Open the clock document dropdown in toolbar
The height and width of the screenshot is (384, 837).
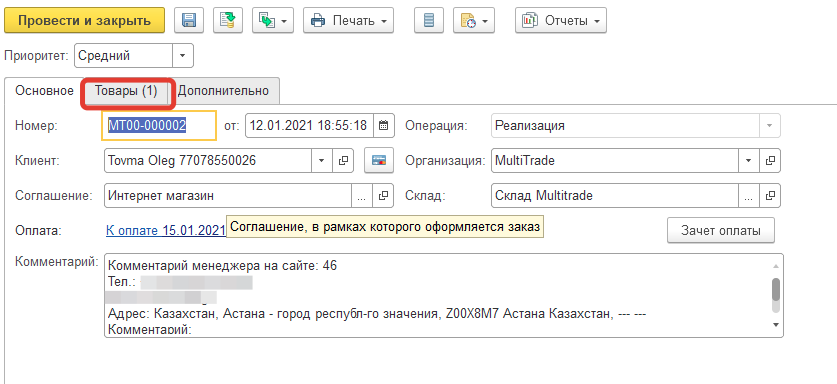tap(474, 21)
